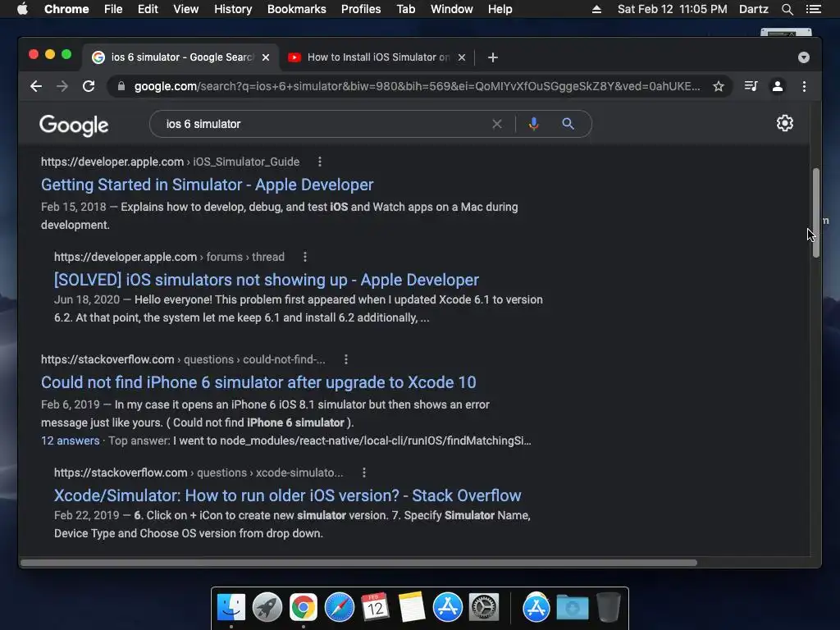840x630 pixels.
Task: Start voice search with microphone icon
Action: (533, 124)
